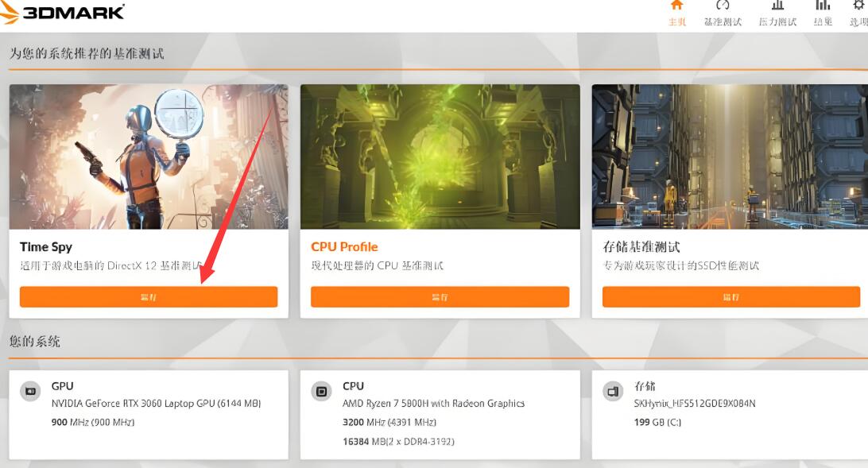This screenshot has width=868, height=468.
Task: Open the options gear icon
Action: pyautogui.click(x=859, y=6)
